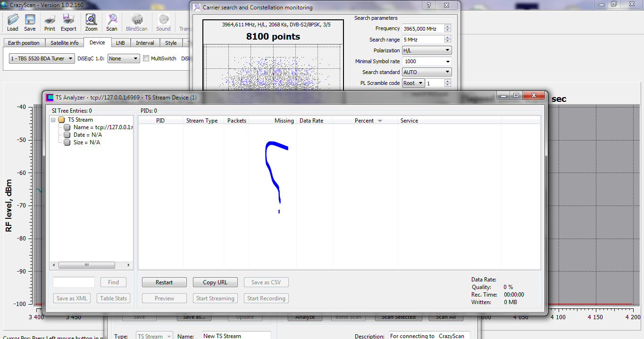Click the Frequency input field
This screenshot has height=339, width=644.
point(422,29)
